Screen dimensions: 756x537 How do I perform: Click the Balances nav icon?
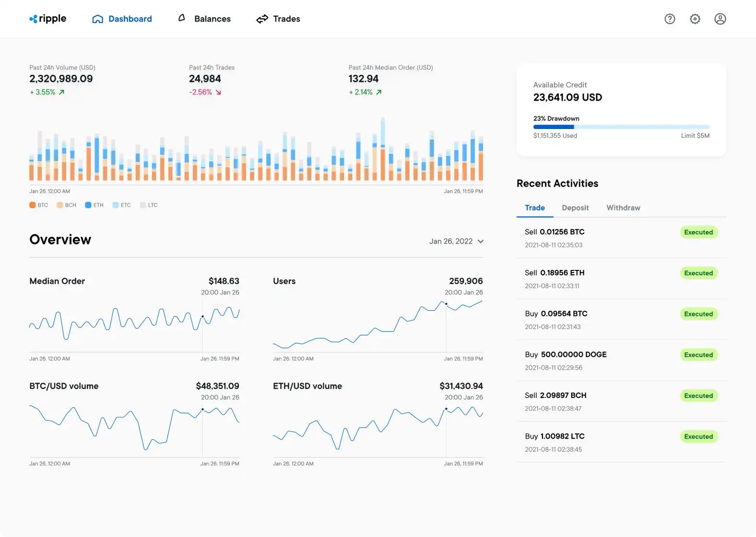(x=182, y=18)
